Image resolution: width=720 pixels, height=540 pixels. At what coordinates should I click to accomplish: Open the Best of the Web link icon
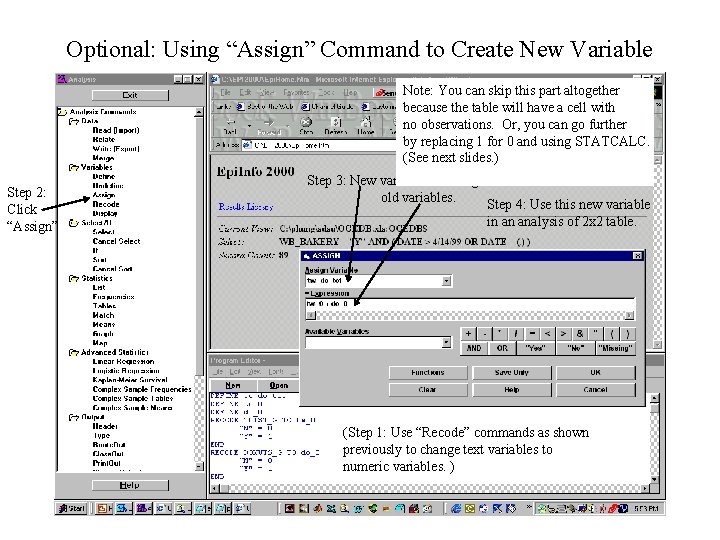coord(241,107)
